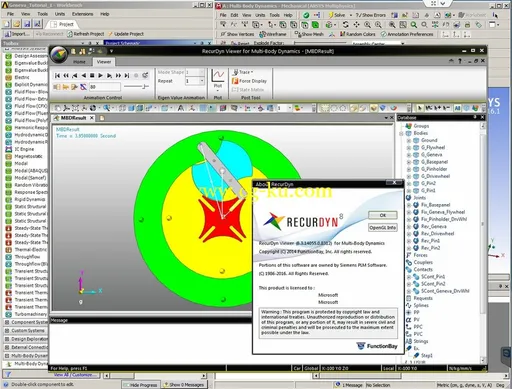Jump to the first animation frame
This screenshot has height=389, width=512.
click(57, 76)
